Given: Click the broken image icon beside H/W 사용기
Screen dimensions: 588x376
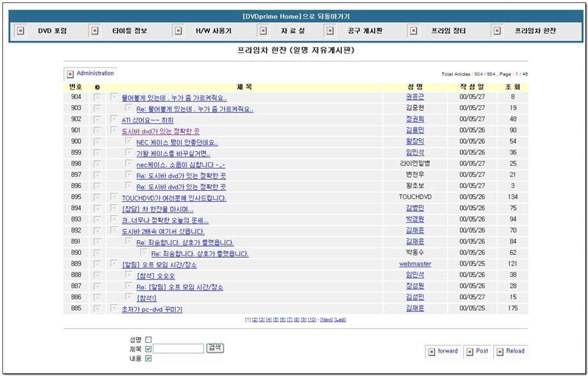Looking at the screenshot, I should coord(179,31).
